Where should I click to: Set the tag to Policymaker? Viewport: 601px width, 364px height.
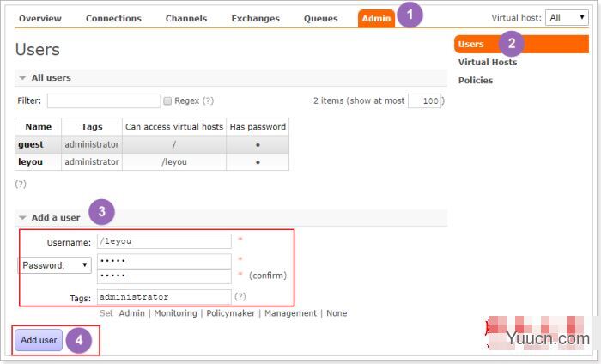tap(231, 313)
